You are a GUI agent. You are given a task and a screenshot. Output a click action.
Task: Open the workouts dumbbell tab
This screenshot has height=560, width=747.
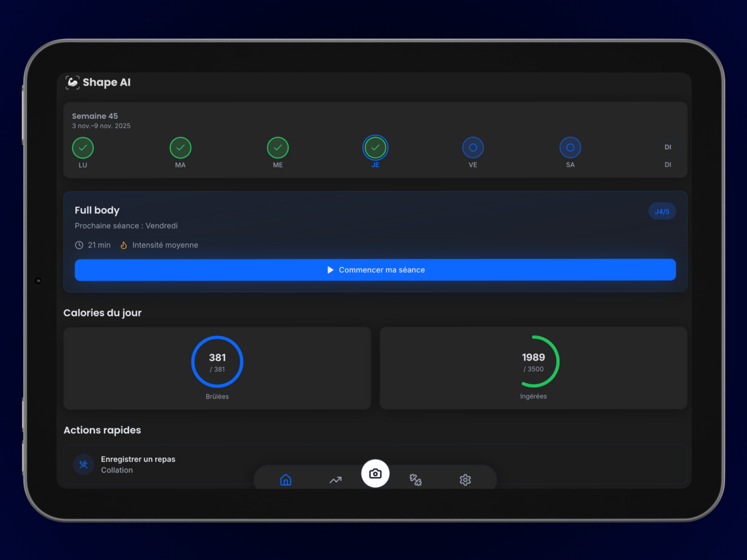[x=415, y=479]
